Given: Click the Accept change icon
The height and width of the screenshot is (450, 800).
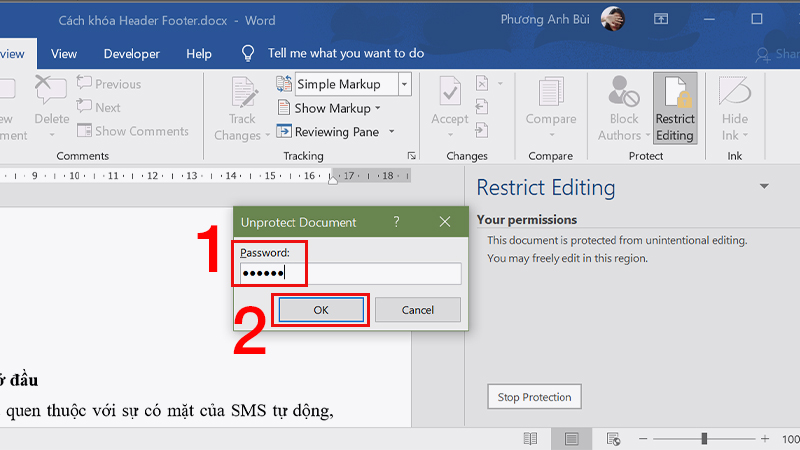Looking at the screenshot, I should (x=450, y=92).
